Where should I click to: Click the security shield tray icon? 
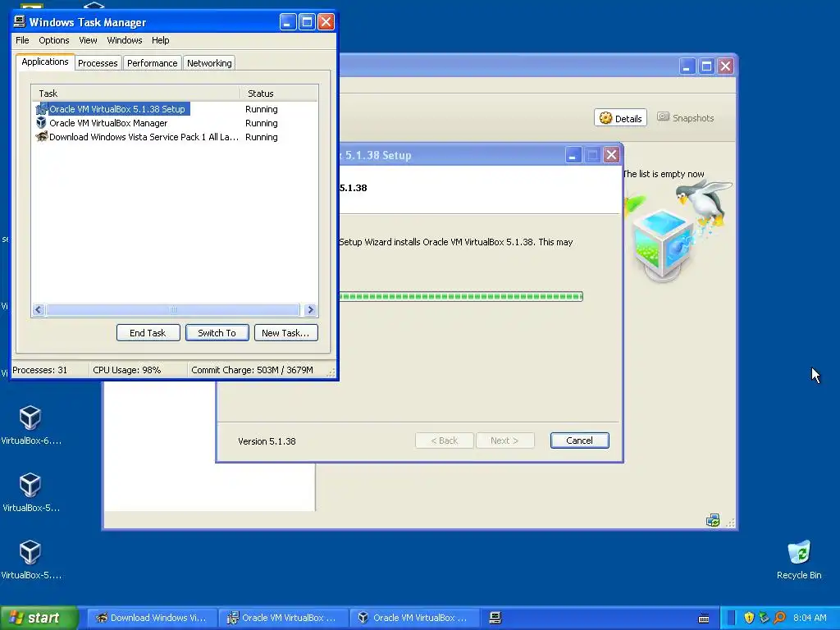[x=749, y=619]
